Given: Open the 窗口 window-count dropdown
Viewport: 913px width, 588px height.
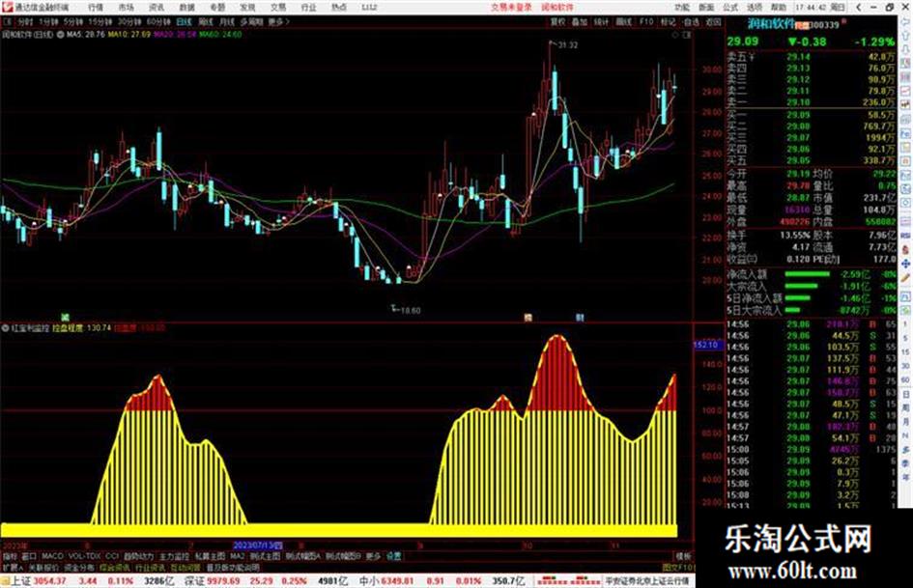Looking at the screenshot, I should pyautogui.click(x=29, y=556).
